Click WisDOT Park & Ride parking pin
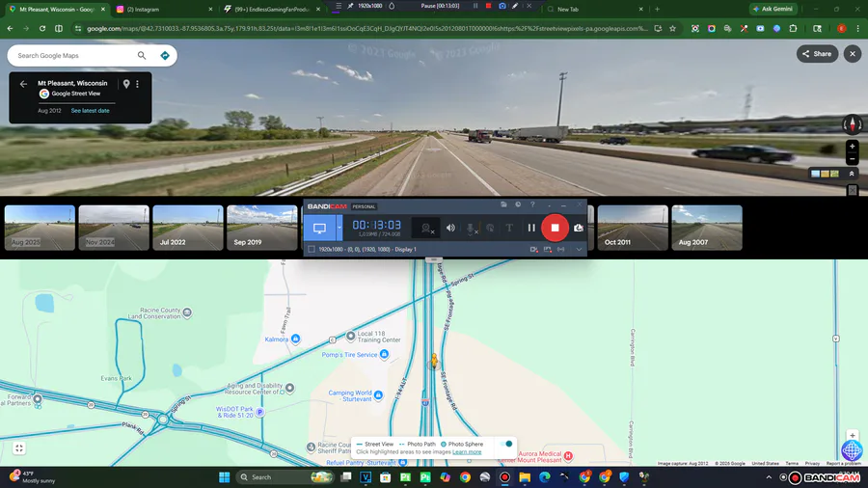The width and height of the screenshot is (868, 488). coord(259,412)
